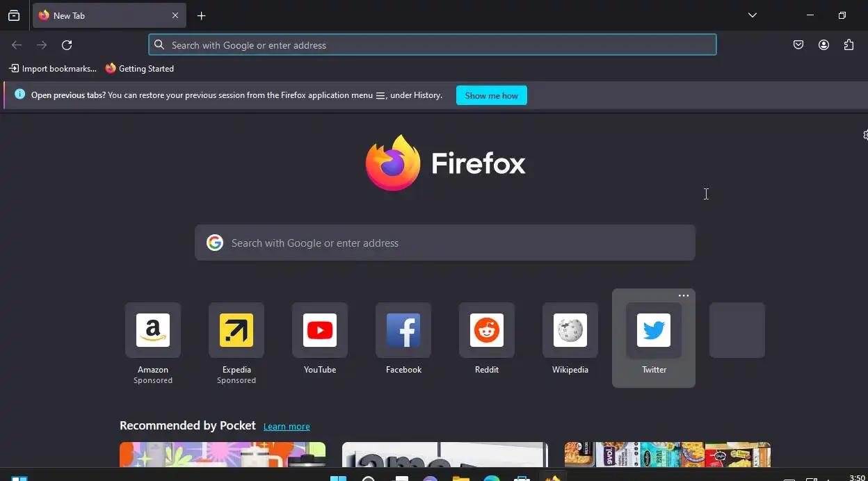
Task: Focus the top address bar field
Action: (433, 45)
